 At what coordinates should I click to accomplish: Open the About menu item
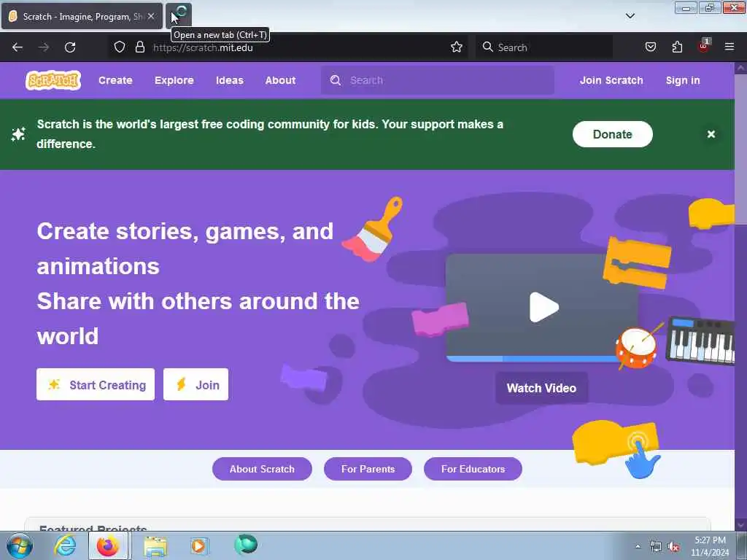[x=280, y=80]
